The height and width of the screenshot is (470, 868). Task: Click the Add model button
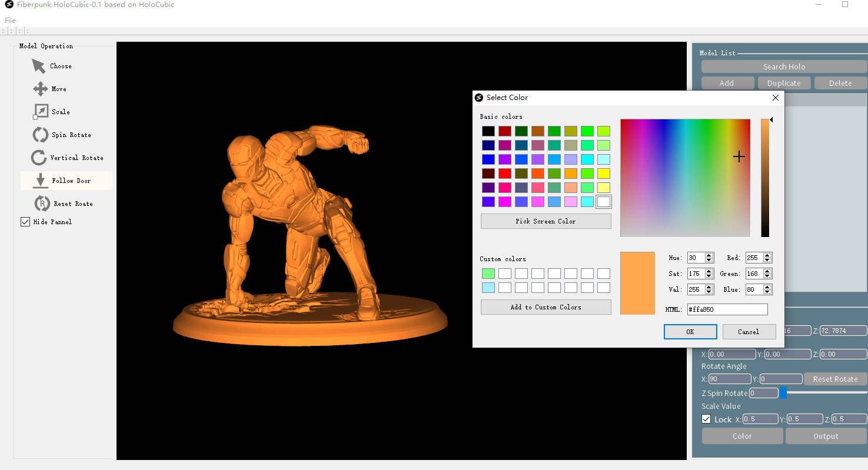[x=727, y=83]
